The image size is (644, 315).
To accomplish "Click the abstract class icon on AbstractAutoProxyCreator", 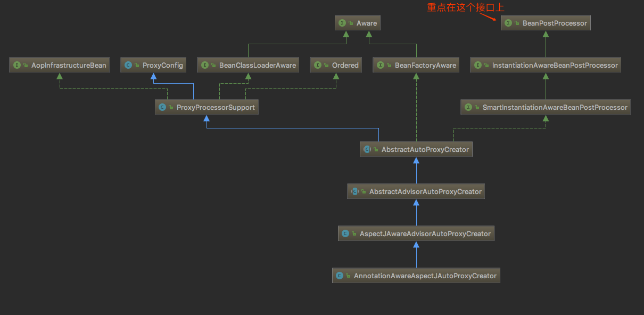I will pyautogui.click(x=367, y=149).
